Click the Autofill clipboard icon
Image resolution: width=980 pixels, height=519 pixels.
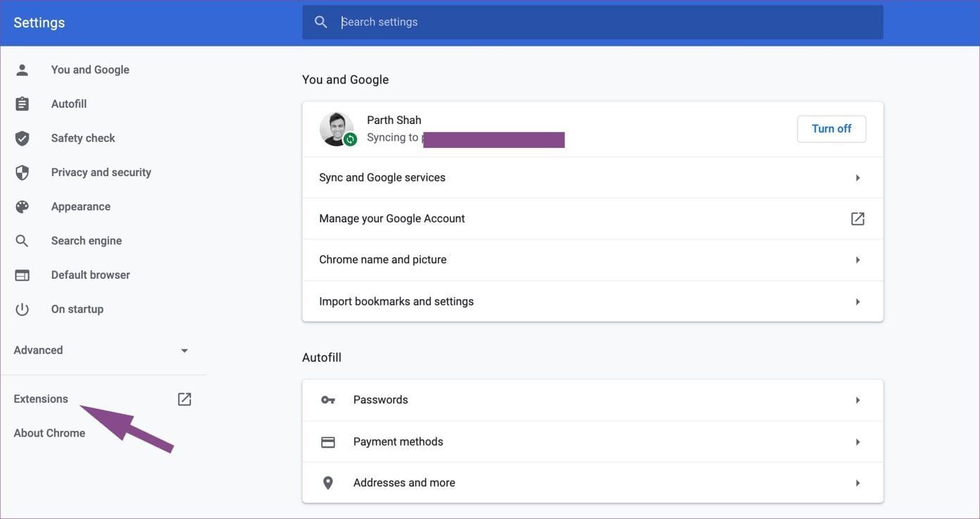(x=23, y=104)
